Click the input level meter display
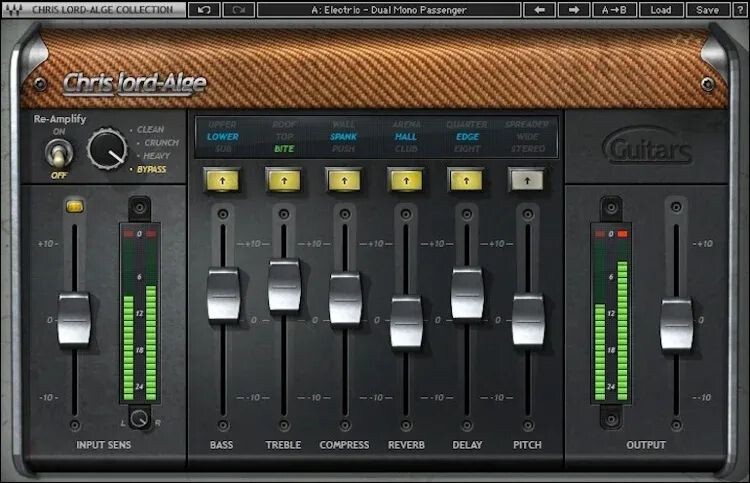This screenshot has height=483, width=750. [140, 314]
